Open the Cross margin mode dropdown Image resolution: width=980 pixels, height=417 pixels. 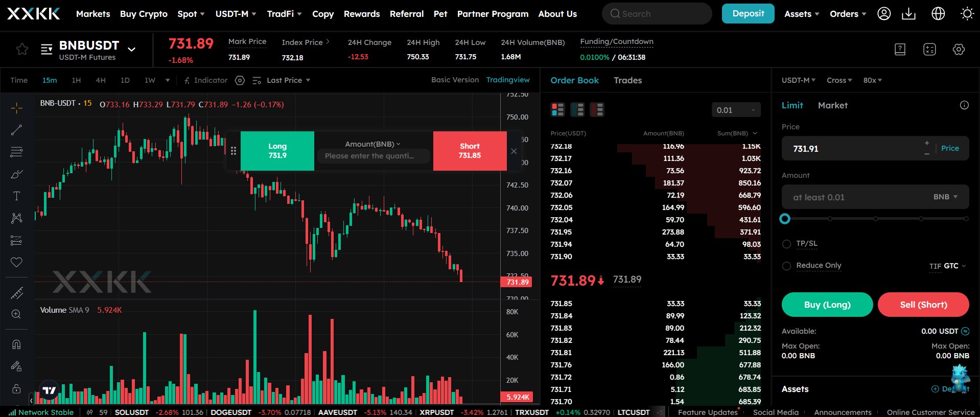839,80
